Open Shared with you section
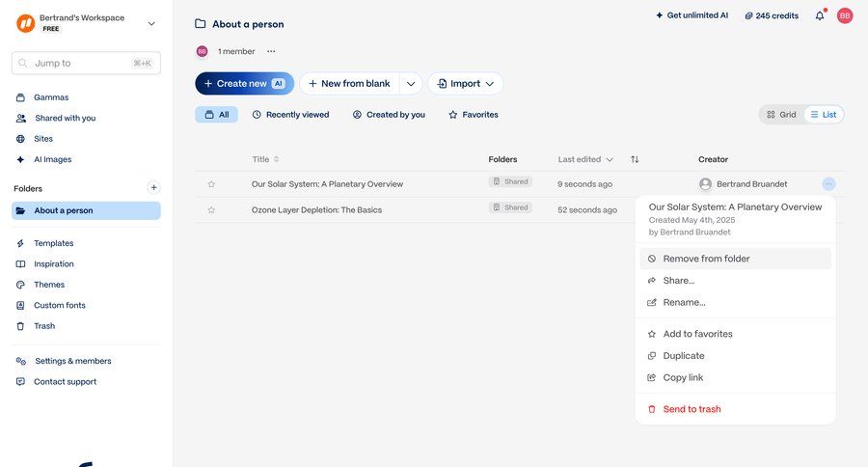 65,118
